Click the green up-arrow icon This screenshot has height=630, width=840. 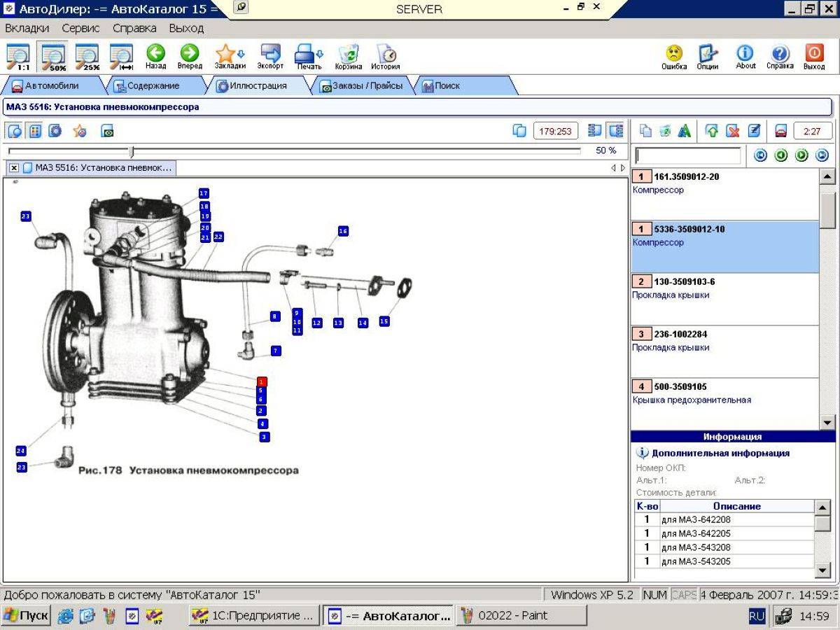coord(712,130)
